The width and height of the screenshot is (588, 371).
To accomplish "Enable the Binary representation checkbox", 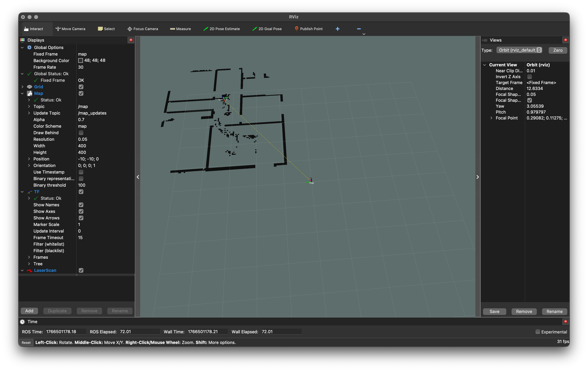I will (81, 179).
